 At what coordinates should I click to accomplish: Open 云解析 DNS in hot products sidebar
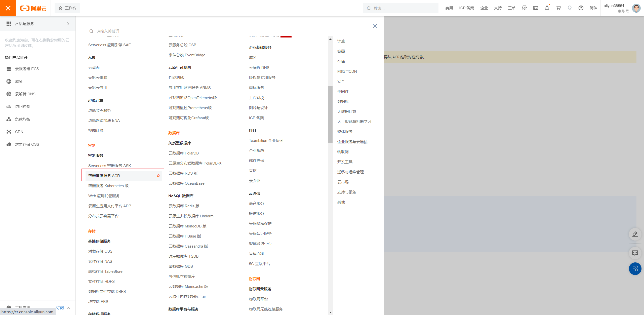pos(25,94)
